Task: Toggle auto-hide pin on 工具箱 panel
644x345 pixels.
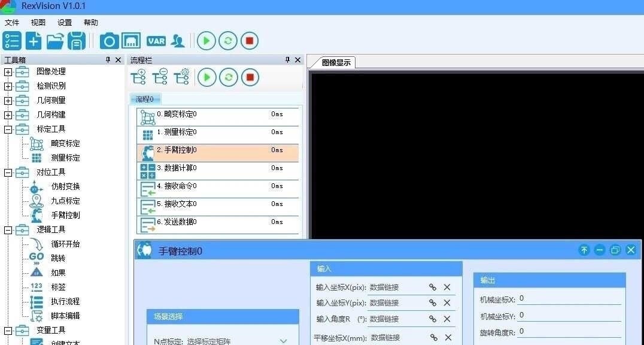Action: point(108,60)
